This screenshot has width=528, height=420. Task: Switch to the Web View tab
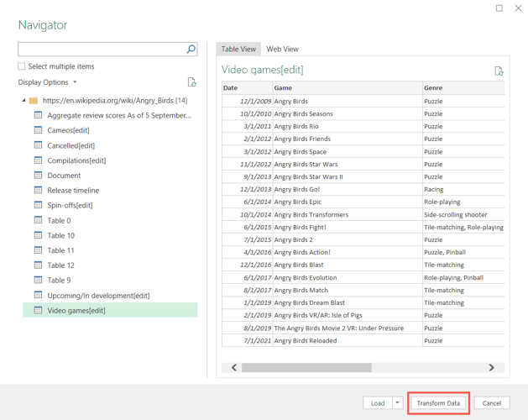(282, 50)
